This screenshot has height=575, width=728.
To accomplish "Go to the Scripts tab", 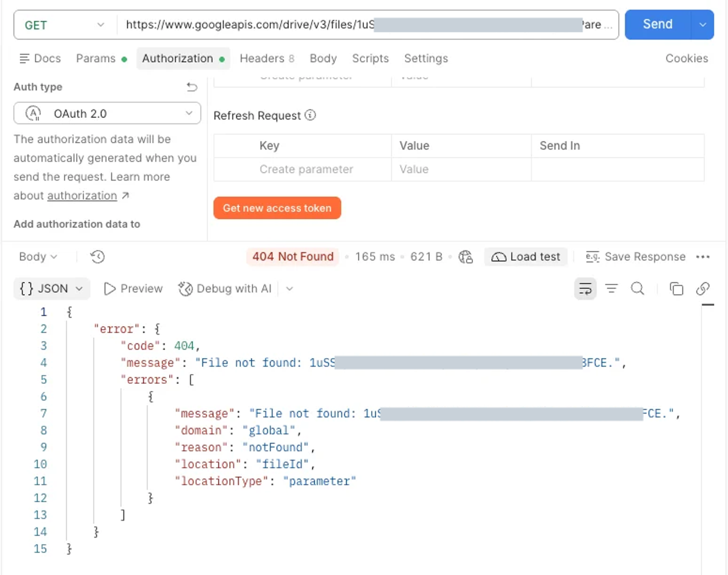I will pos(371,59).
